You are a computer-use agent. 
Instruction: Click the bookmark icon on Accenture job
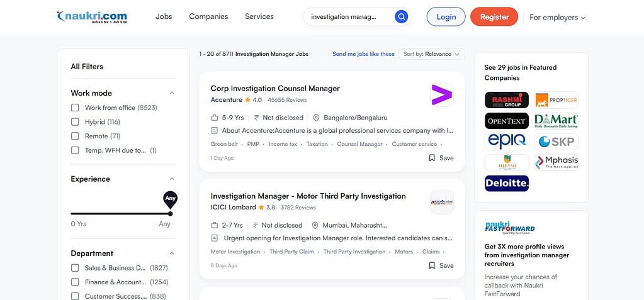tap(432, 158)
